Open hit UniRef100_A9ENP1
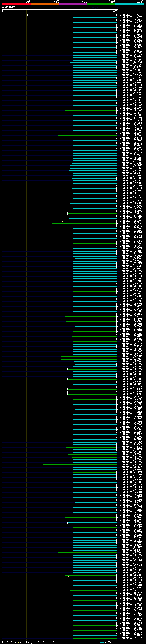This screenshot has width=146, height=644. 131,570
